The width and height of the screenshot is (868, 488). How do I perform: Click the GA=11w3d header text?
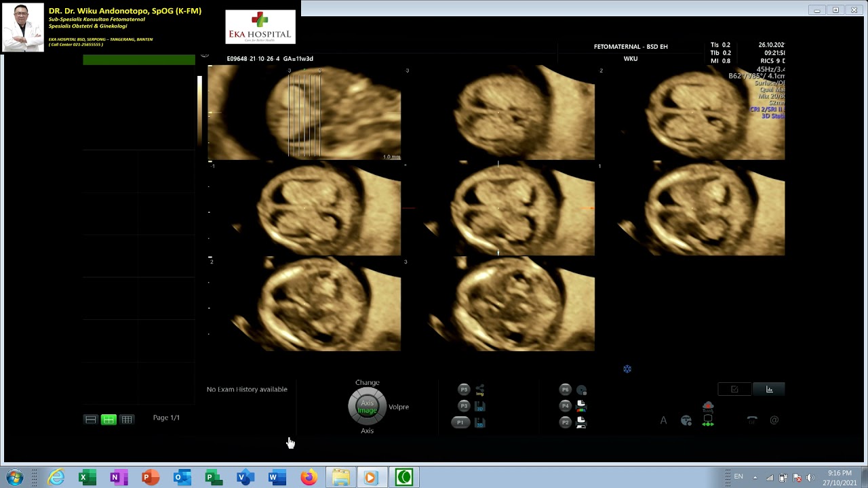coord(298,59)
